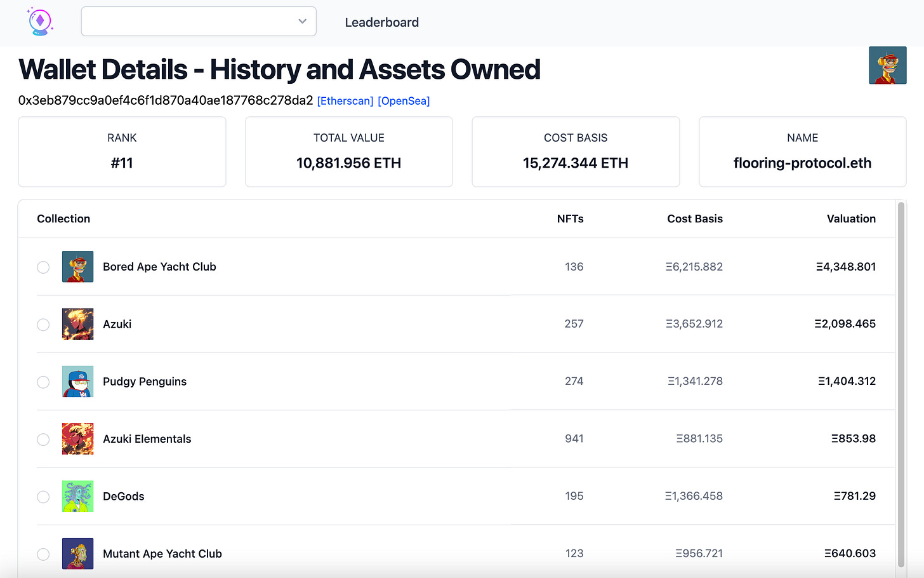Select the Bored Ape Yacht Club radio button
The image size is (924, 578).
(x=43, y=267)
